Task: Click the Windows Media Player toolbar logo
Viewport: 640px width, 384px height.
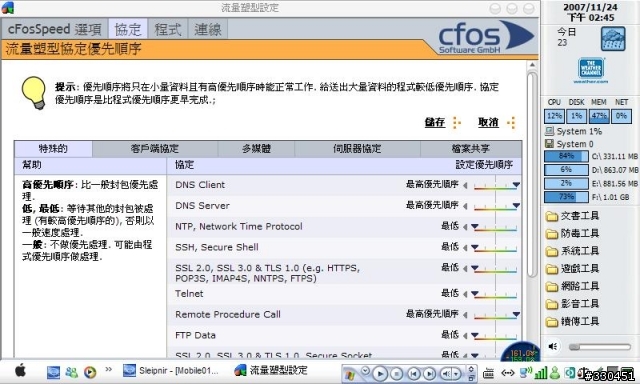Action: (x=349, y=374)
